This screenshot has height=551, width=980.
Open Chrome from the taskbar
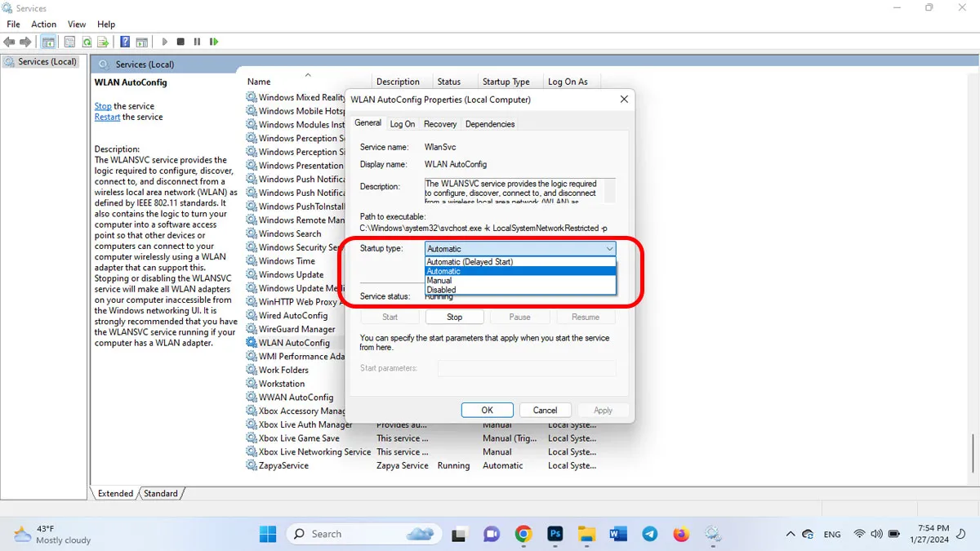pyautogui.click(x=523, y=534)
